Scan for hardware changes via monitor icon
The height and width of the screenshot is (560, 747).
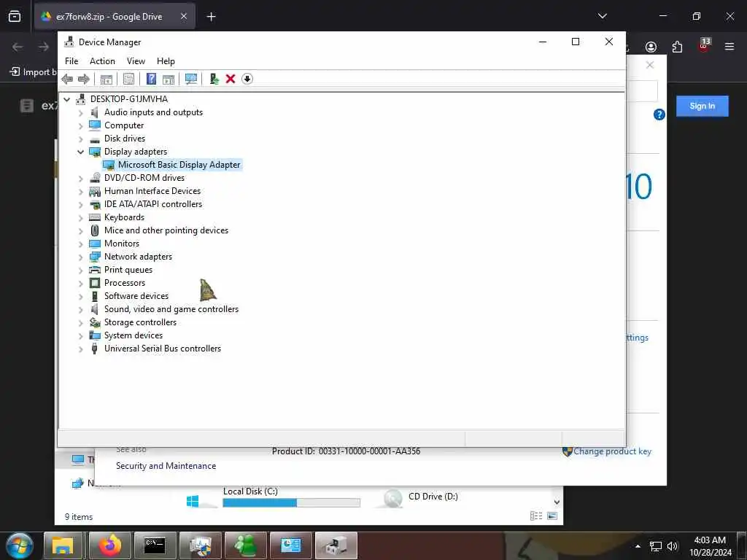191,79
